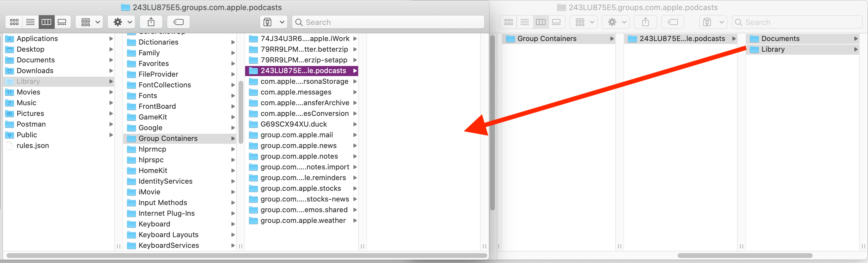Screen dimensions: 868x263
Task: Expand arrow next to Fonts folder
Action: [233, 96]
